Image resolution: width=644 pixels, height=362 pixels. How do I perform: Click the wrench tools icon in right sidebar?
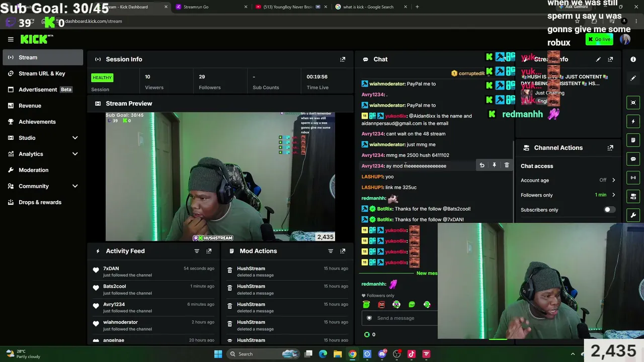[x=633, y=215]
